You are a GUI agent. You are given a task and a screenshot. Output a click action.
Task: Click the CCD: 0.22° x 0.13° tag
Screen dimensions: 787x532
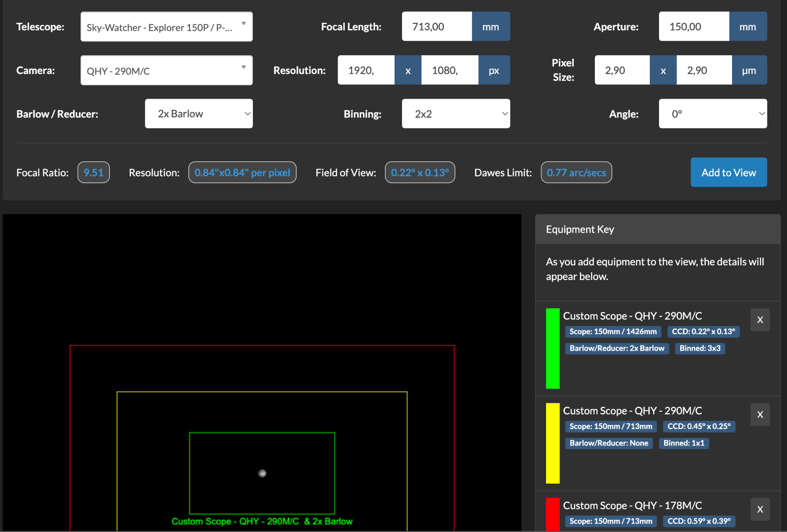(703, 331)
